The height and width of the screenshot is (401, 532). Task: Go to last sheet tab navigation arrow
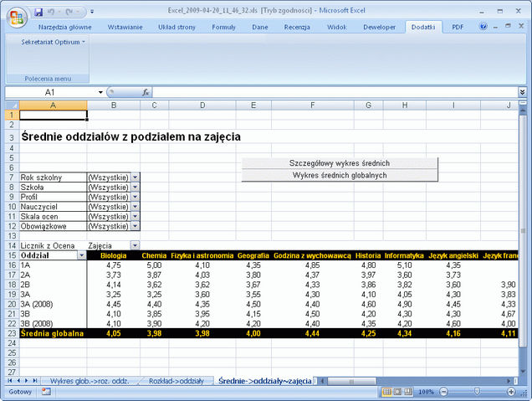(34, 381)
